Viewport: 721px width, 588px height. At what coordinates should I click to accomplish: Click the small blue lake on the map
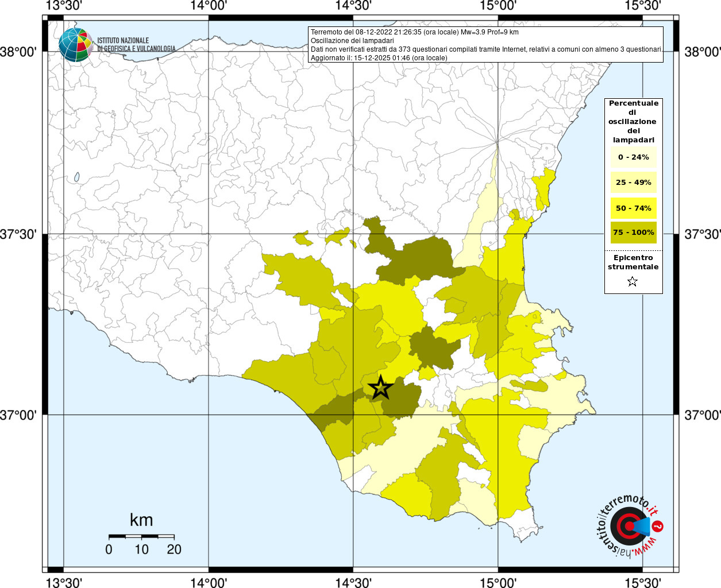(76, 177)
